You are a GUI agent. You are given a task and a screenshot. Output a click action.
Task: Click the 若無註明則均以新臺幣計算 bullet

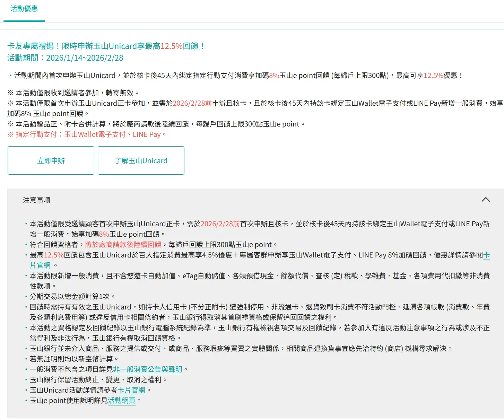74,359
